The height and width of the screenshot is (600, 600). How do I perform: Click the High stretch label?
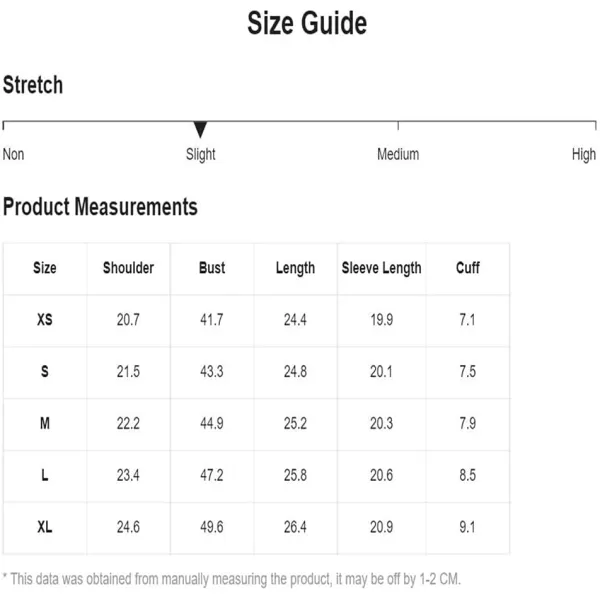pos(584,155)
